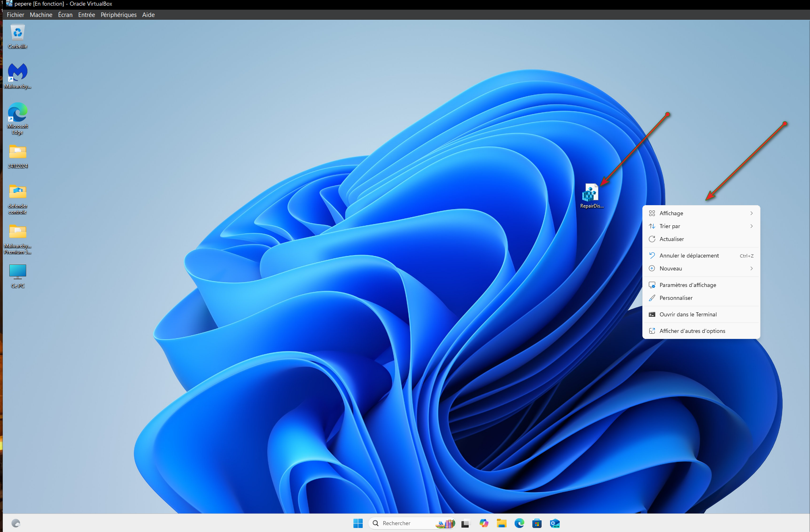Viewport: 810px width, 532px height.
Task: Choose Actualiser in the context menu
Action: (x=701, y=239)
